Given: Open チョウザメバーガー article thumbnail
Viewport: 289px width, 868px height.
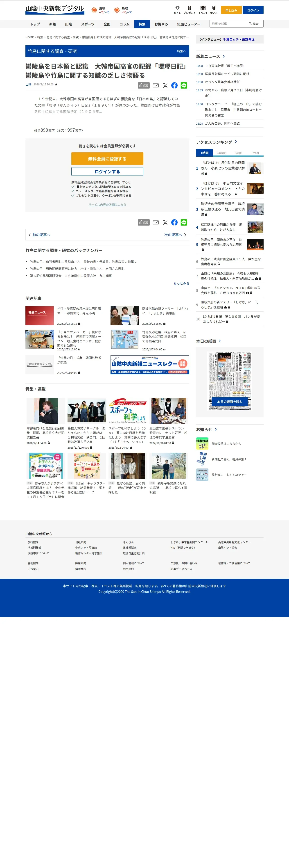Looking at the screenshot, I should pyautogui.click(x=40, y=339).
